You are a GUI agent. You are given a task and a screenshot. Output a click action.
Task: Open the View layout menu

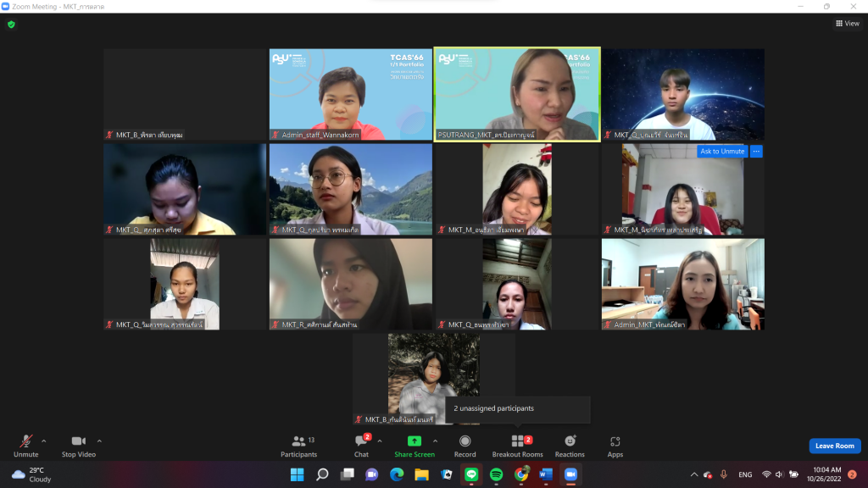pos(847,24)
